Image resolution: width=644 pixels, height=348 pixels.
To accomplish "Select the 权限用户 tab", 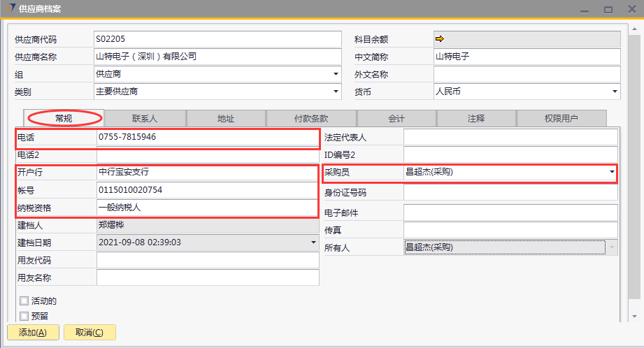I will (561, 119).
